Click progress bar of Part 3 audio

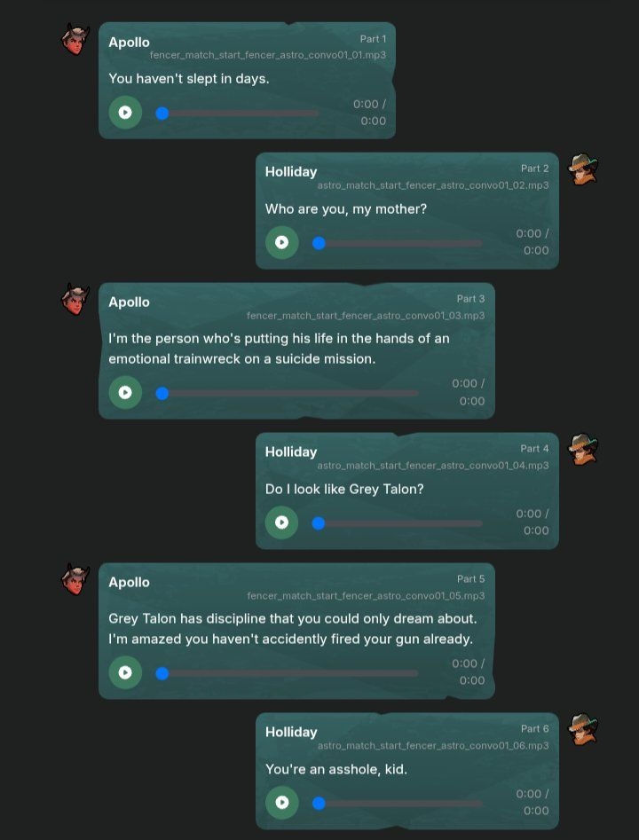pyautogui.click(x=288, y=394)
